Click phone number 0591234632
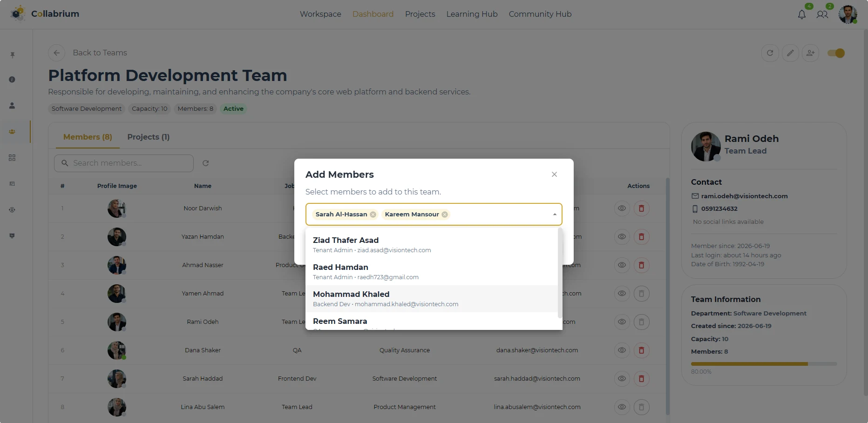Viewport: 868px width, 423px height. (x=719, y=209)
